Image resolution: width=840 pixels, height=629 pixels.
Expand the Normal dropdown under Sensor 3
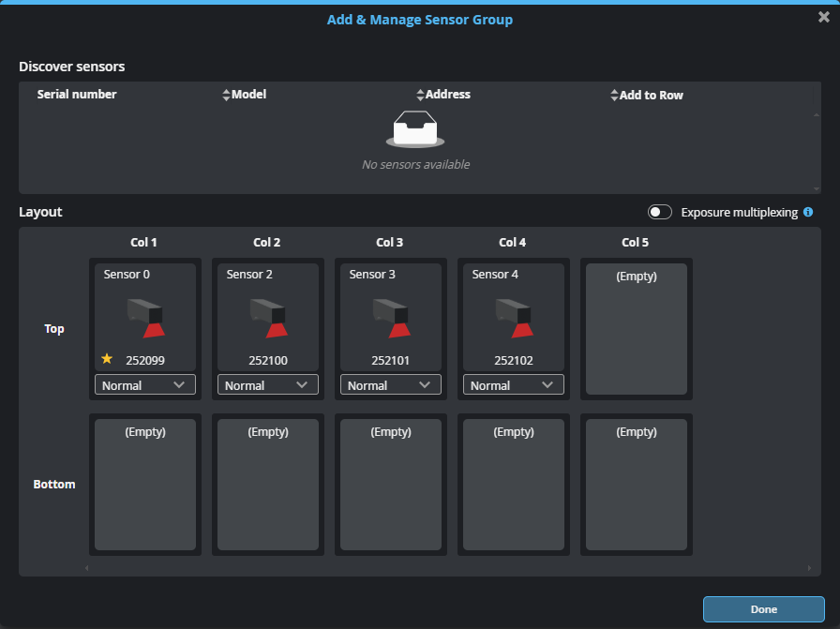[x=391, y=385]
